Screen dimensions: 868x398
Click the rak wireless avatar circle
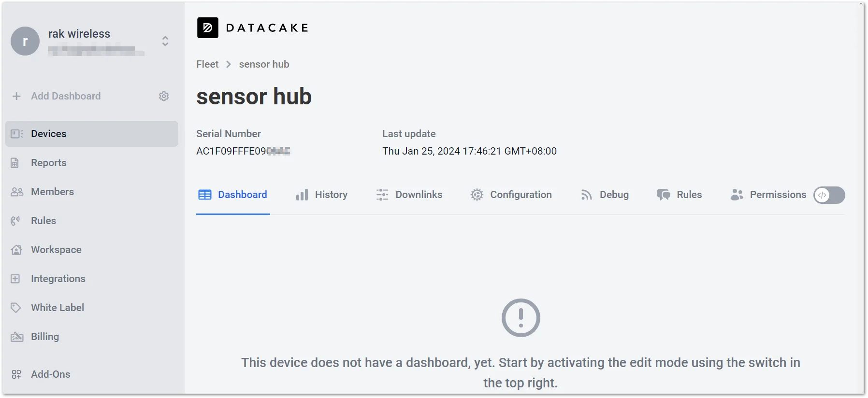pyautogui.click(x=25, y=41)
